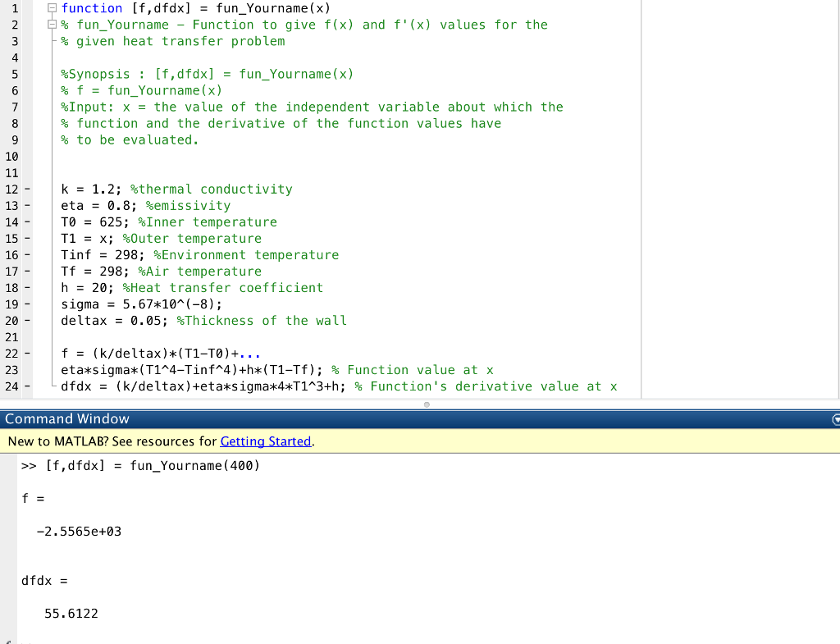Screen dimensions: 840x644
Task: Click the '%Thickness of the wall' comment
Action: (x=262, y=321)
